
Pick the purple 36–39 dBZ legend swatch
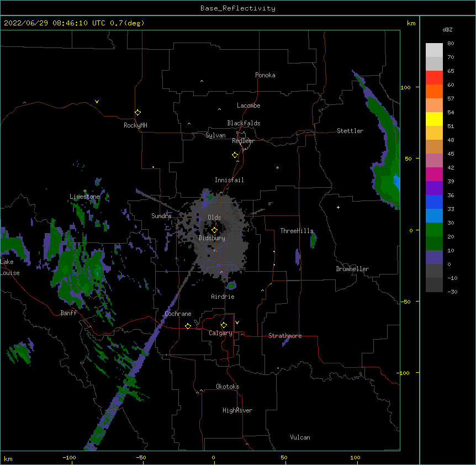point(434,188)
